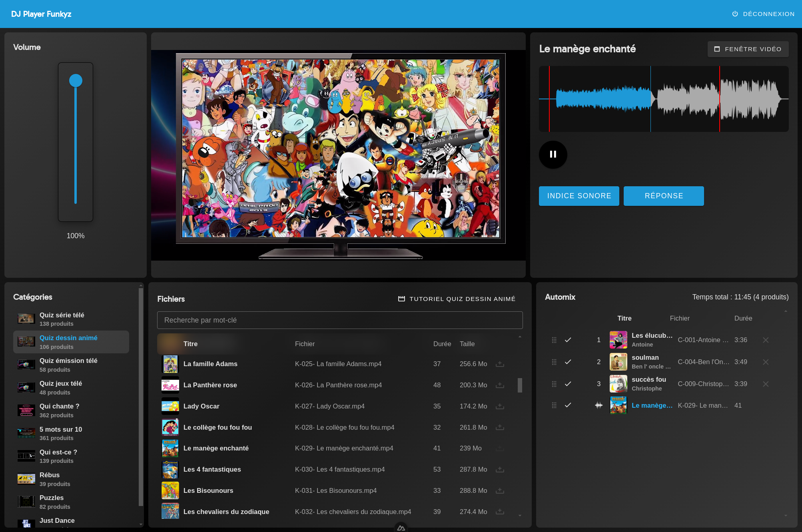Select the Quiz série télé category
Image resolution: width=802 pixels, height=532 pixels.
pos(71,319)
